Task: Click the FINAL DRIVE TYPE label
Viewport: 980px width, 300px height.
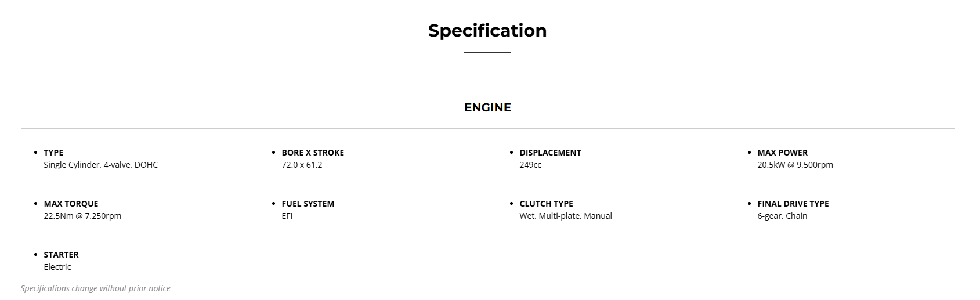Action: [793, 204]
